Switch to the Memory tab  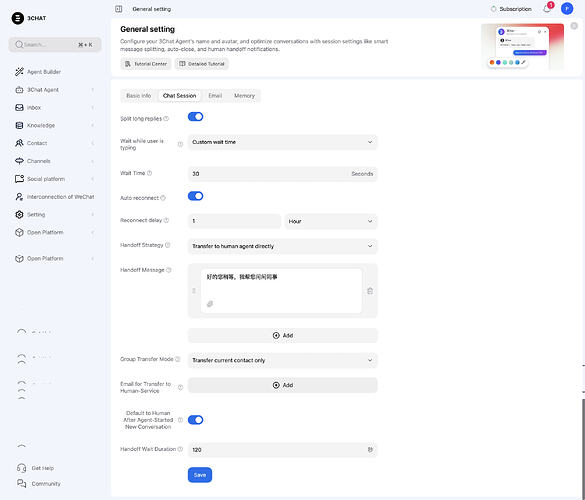[x=244, y=96]
